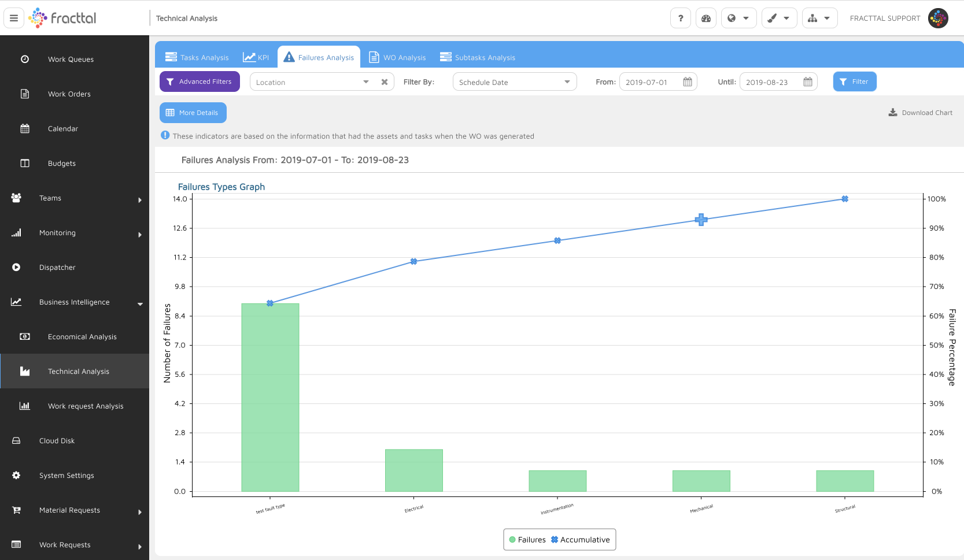
Task: Switch to the Tasks Analysis tab
Action: pos(197,57)
